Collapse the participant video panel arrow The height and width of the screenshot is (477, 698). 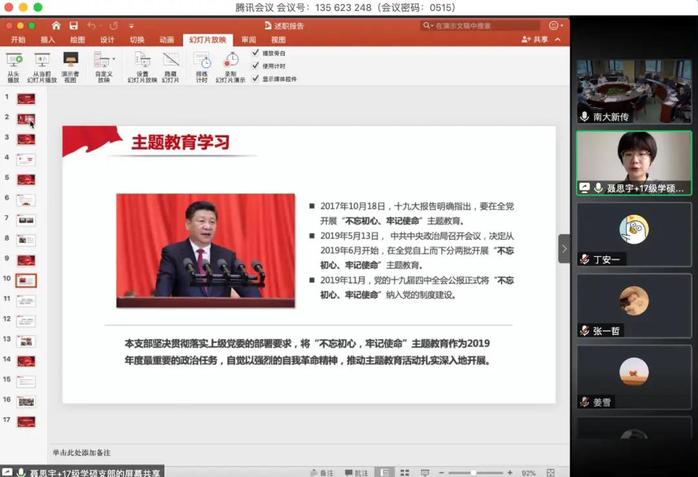[564, 248]
